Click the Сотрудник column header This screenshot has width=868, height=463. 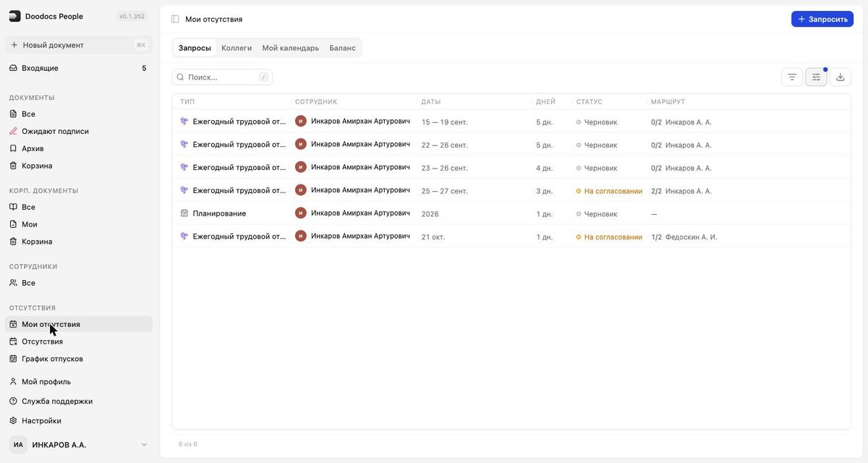coord(316,102)
